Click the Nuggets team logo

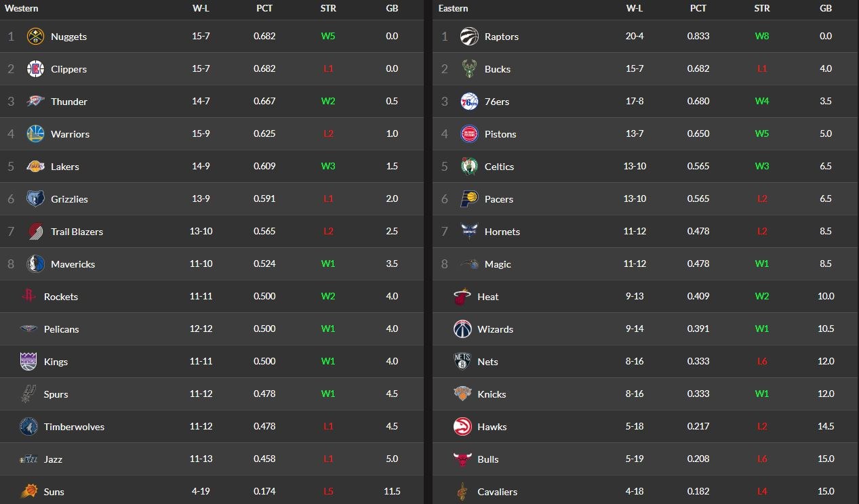click(x=35, y=37)
